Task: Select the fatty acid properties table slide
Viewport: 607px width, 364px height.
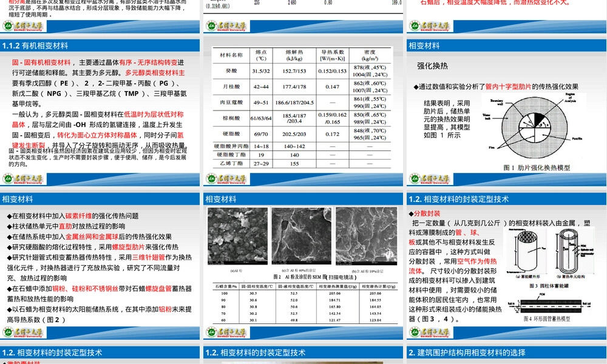Action: pos(303,107)
